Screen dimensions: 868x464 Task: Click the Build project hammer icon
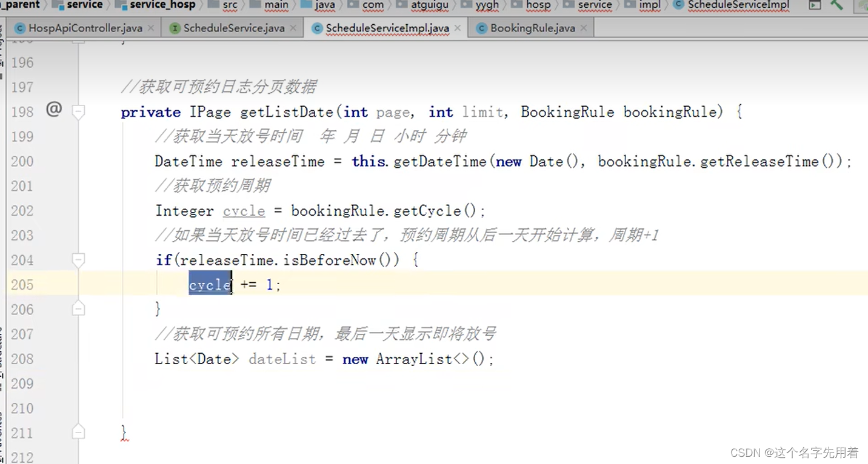tap(837, 5)
